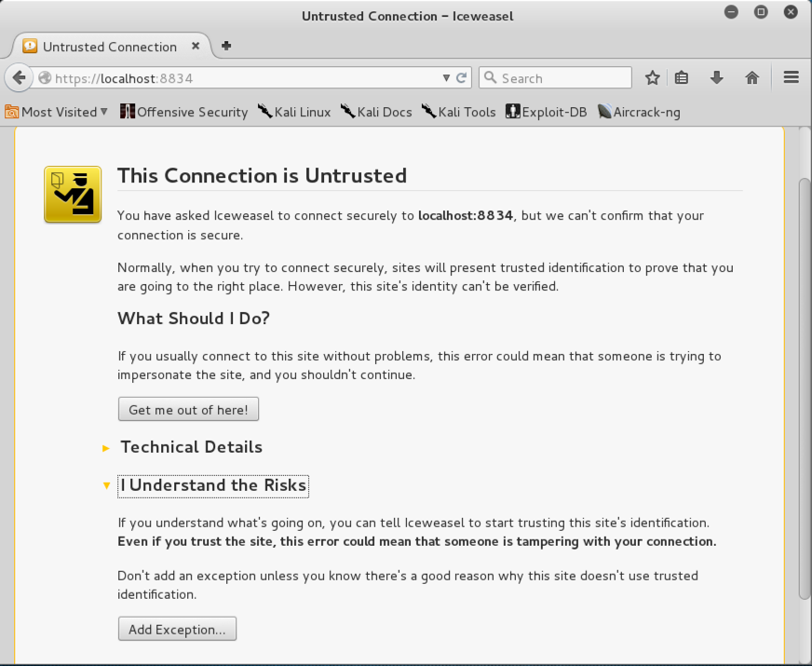Screen dimensions: 812x666
Task: Click the Get me out of here! button
Action: tap(188, 410)
